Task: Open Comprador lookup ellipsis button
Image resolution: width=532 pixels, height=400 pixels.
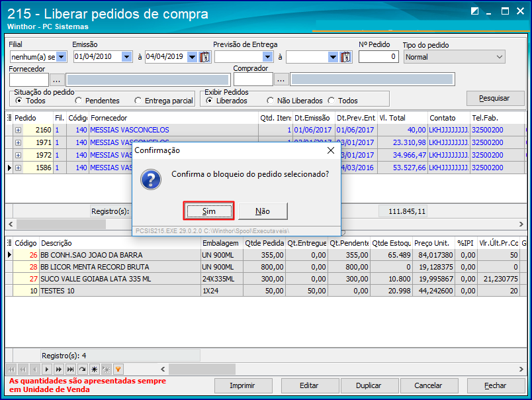Action: pos(281,79)
